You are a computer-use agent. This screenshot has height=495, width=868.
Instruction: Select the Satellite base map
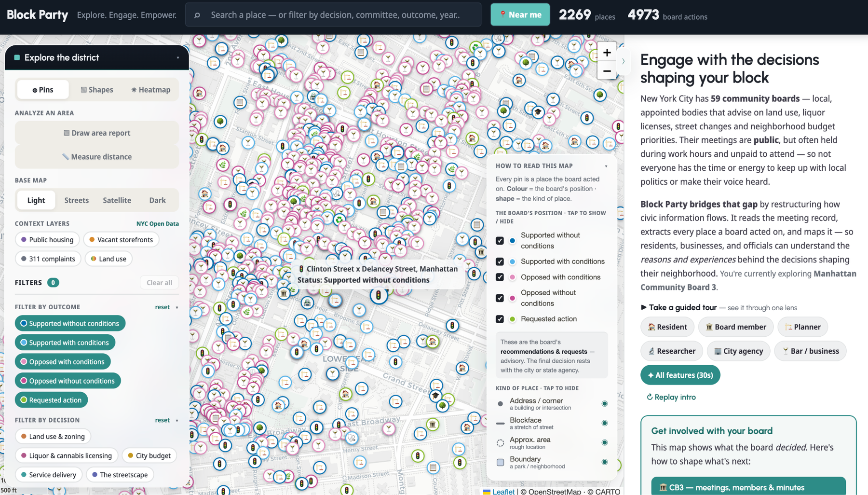(x=117, y=200)
